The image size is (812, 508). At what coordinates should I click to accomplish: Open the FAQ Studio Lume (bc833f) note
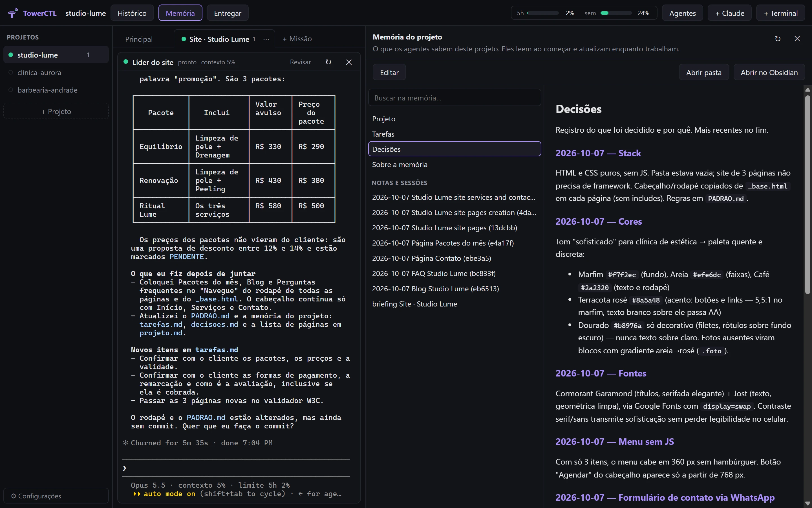(x=455, y=273)
